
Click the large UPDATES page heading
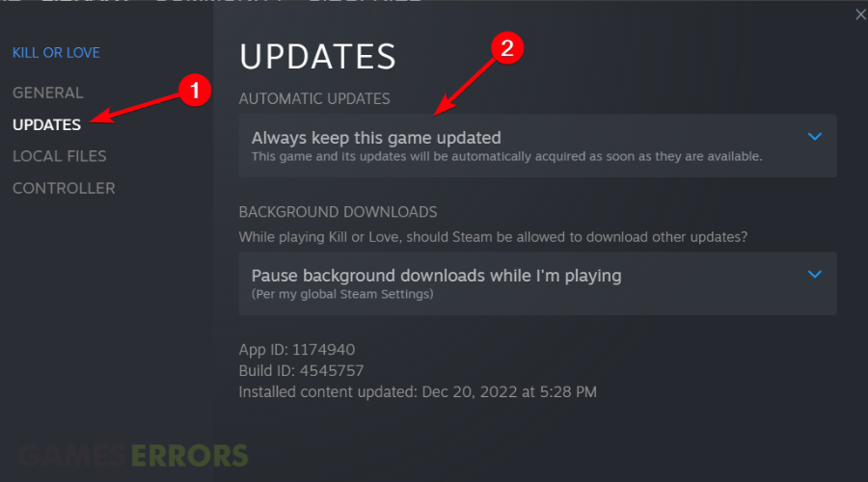click(x=317, y=57)
